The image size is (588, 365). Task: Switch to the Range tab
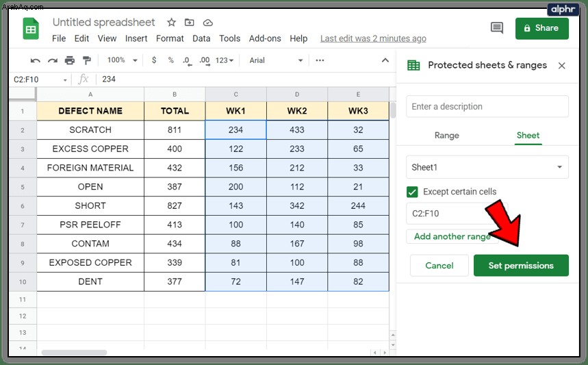446,136
